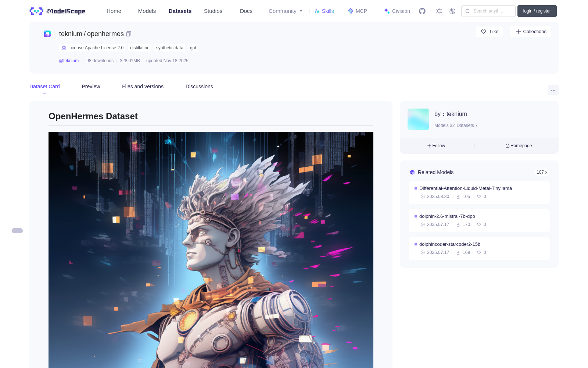Click the download count 169
Image resolution: width=588 pixels, height=368 pixels.
[x=466, y=252]
